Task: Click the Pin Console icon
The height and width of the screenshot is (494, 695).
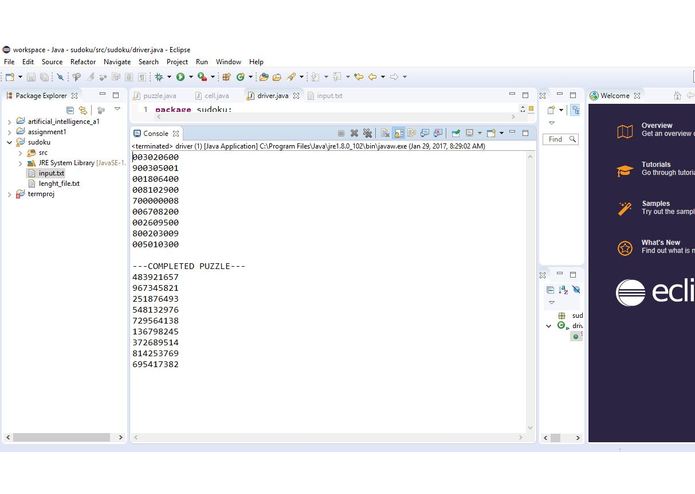Action: pos(456,133)
